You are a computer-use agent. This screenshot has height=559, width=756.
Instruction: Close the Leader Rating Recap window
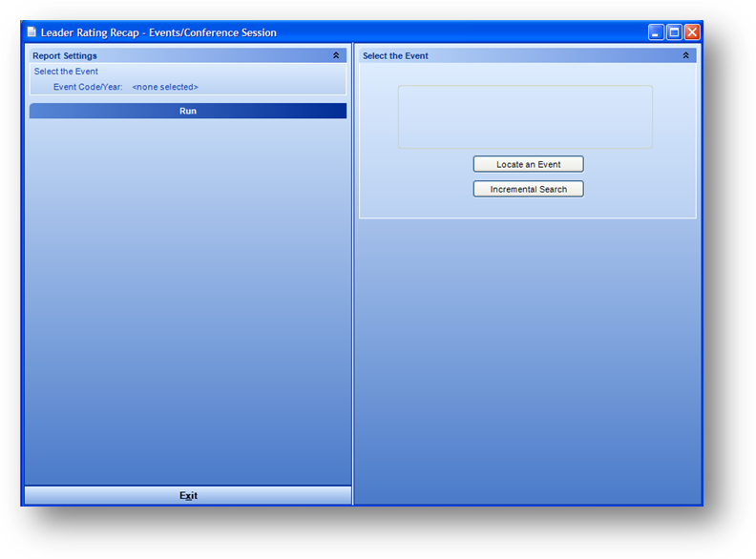click(x=691, y=32)
